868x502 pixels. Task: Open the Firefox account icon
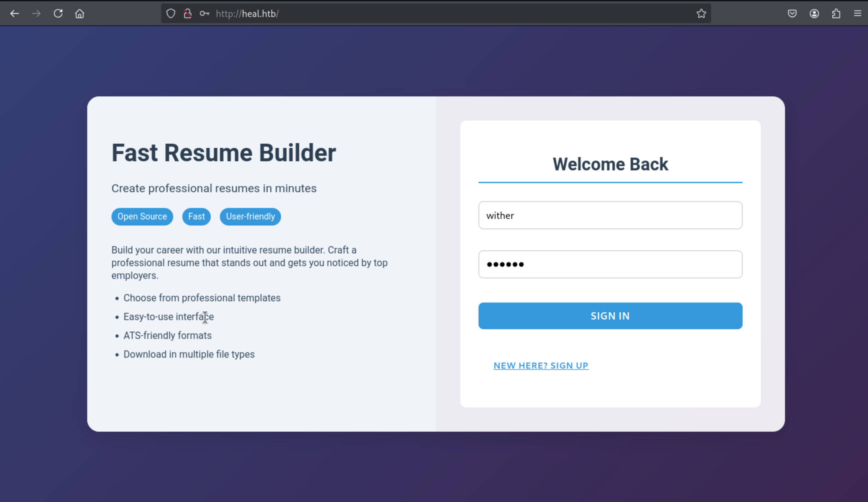[814, 13]
